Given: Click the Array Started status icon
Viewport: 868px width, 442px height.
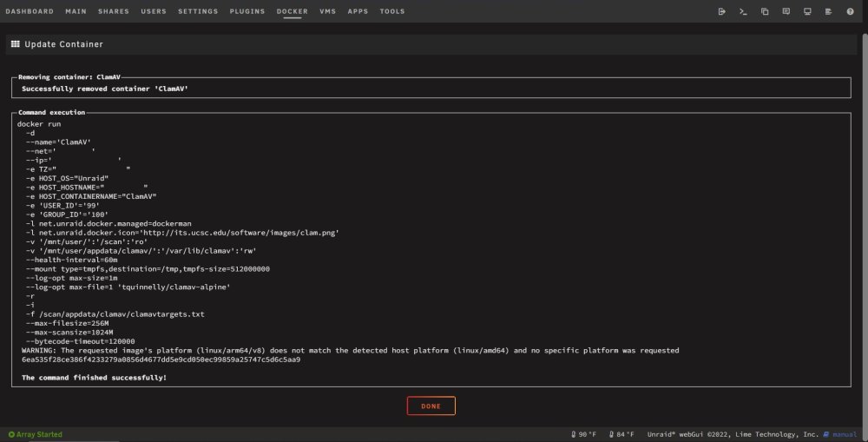Looking at the screenshot, I should (11, 434).
